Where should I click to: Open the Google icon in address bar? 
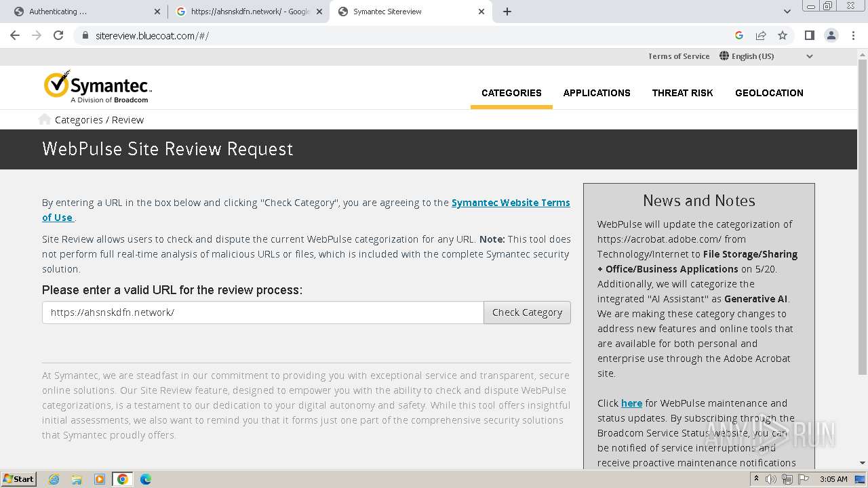point(739,35)
